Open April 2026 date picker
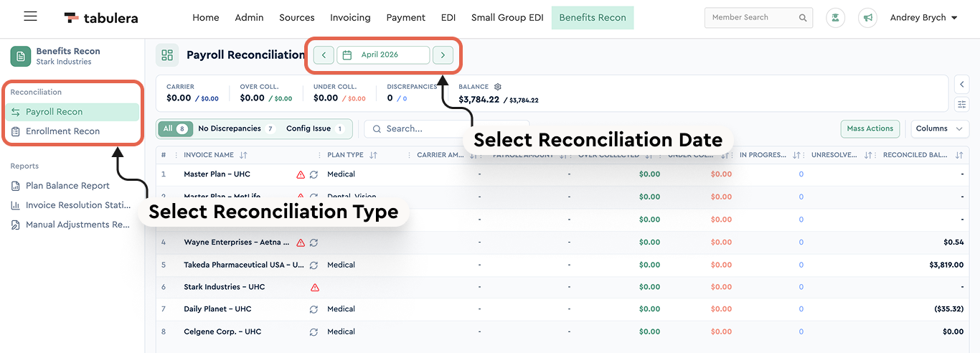Screen dimensions: 980x353 (x=383, y=55)
